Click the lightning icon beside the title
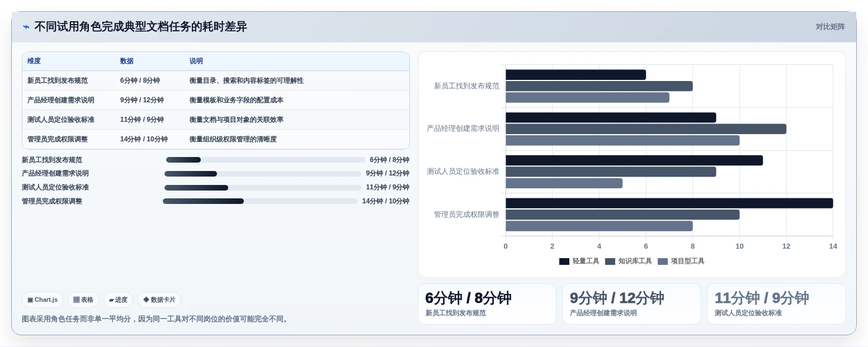The width and height of the screenshot is (868, 347). click(x=26, y=27)
